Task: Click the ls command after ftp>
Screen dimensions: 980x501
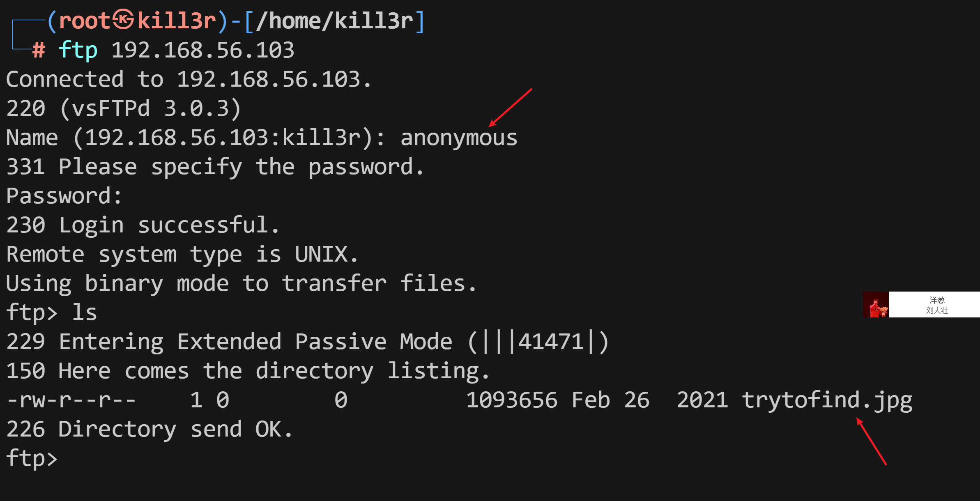Action: [x=85, y=313]
